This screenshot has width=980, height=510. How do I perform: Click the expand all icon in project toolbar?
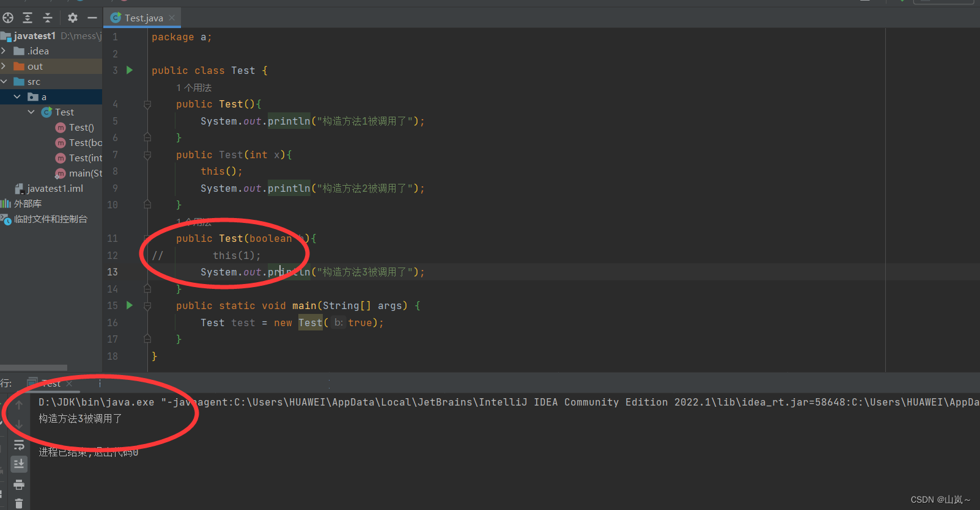28,18
